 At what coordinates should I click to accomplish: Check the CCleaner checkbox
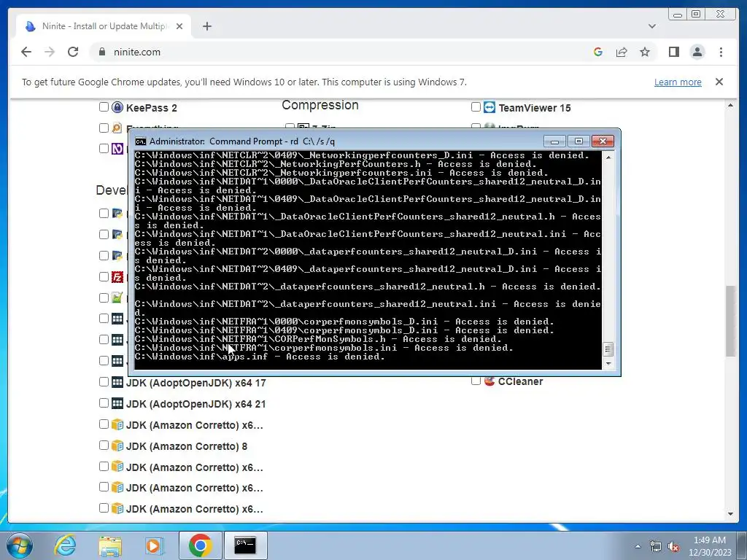(476, 381)
